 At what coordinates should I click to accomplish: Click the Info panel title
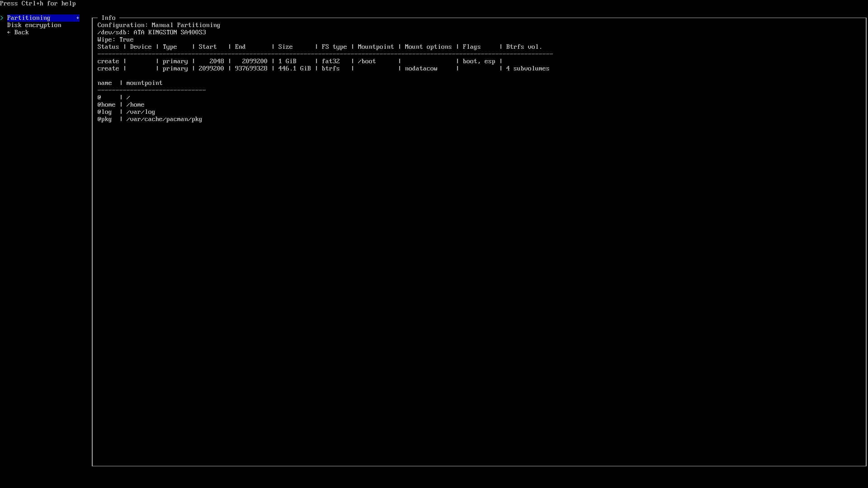click(108, 18)
